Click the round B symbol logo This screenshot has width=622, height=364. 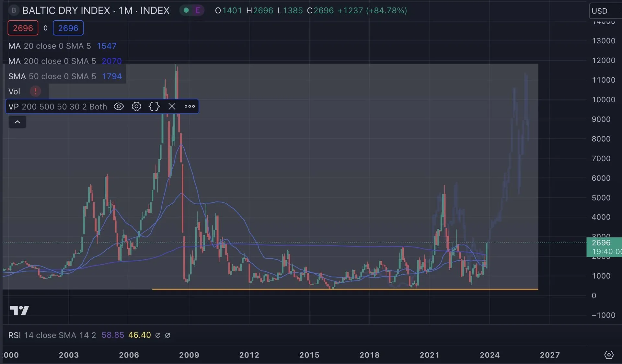point(14,10)
